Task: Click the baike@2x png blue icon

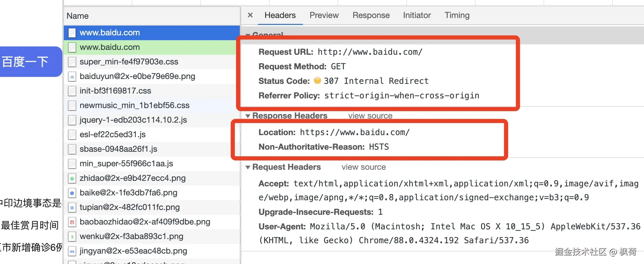Action: [x=72, y=193]
